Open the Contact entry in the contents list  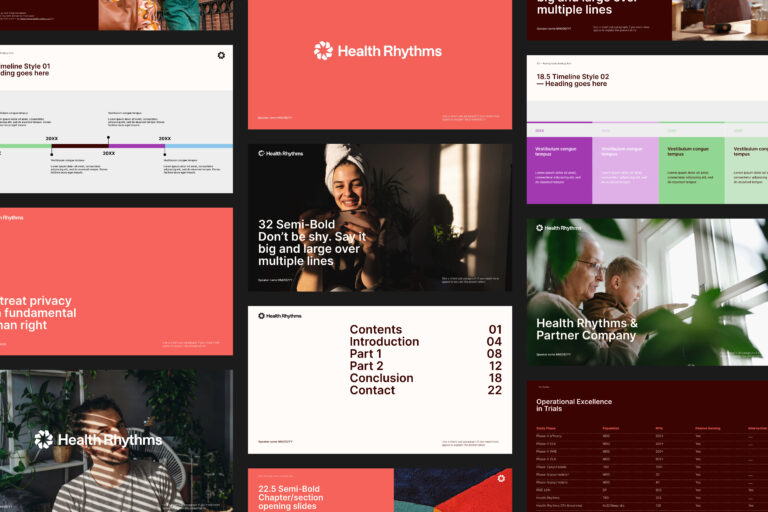[x=372, y=390]
